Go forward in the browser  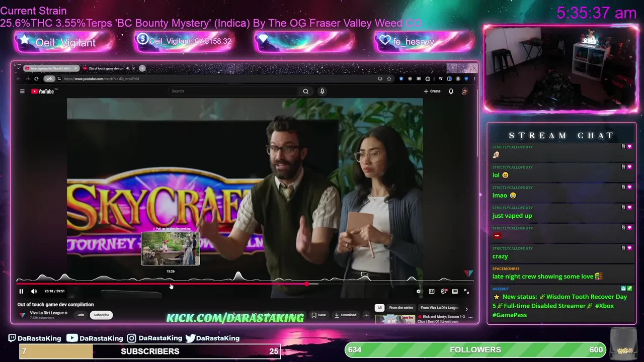click(x=28, y=78)
